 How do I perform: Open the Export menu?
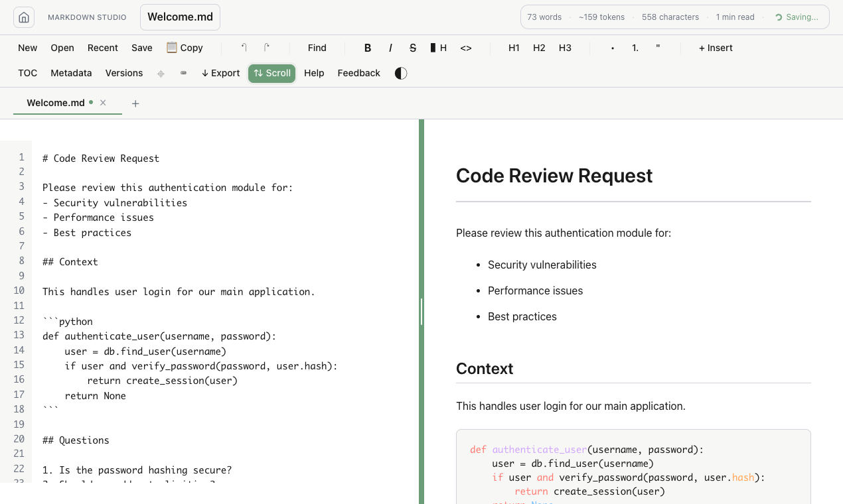click(220, 73)
